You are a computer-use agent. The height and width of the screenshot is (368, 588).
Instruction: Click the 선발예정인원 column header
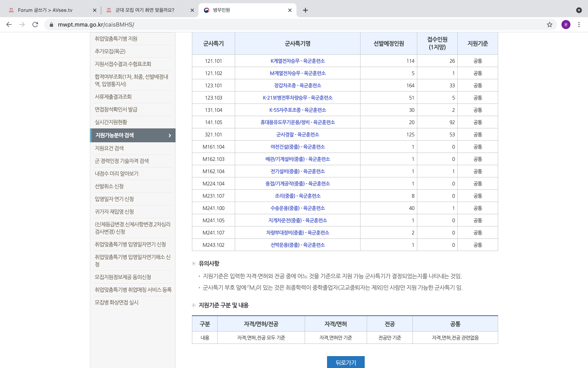[x=389, y=44]
